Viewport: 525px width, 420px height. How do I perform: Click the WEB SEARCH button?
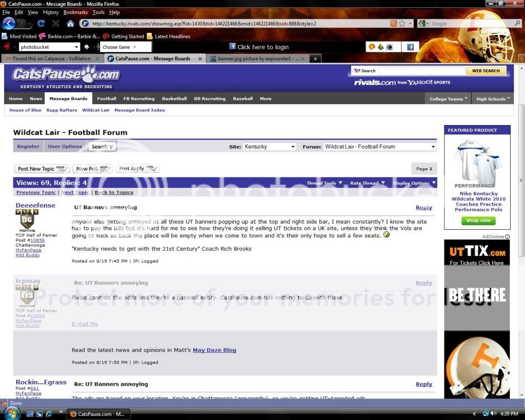click(486, 71)
